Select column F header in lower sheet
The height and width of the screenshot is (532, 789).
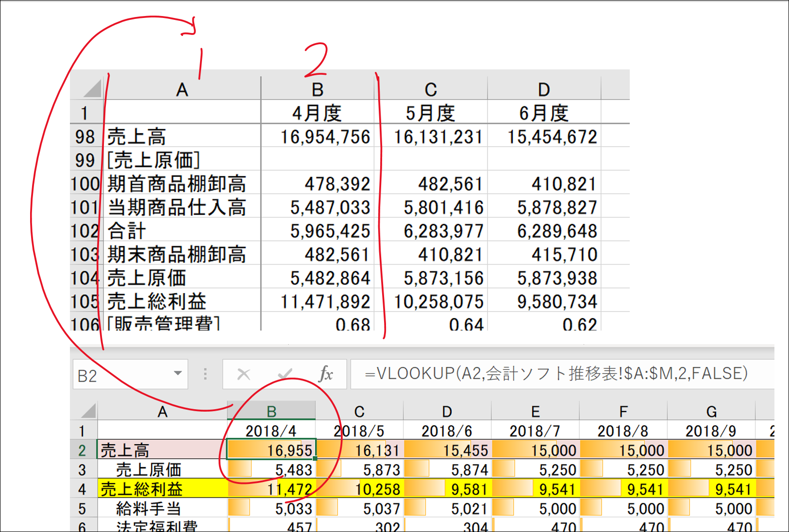tap(623, 411)
